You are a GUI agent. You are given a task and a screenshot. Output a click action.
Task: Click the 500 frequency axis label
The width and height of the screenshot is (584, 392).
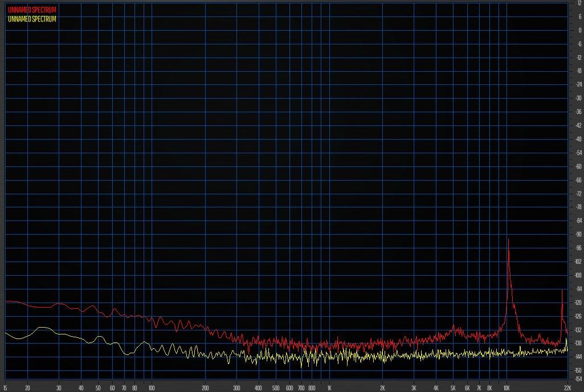point(276,388)
